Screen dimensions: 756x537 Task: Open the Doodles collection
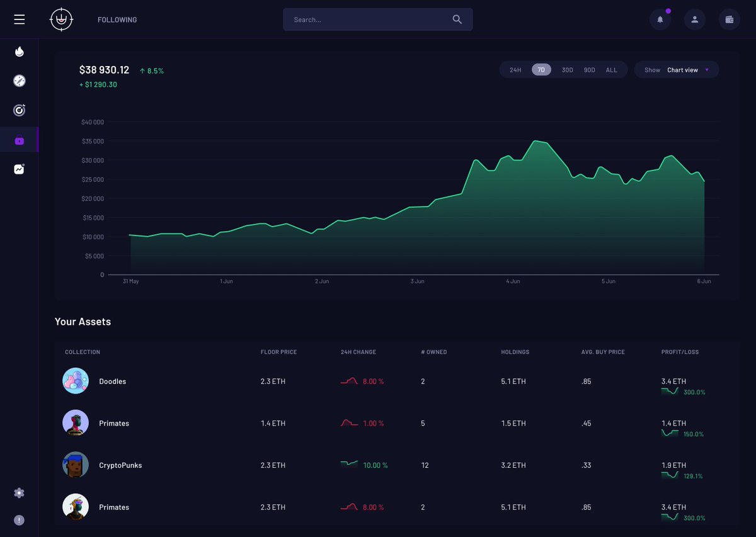coord(112,381)
